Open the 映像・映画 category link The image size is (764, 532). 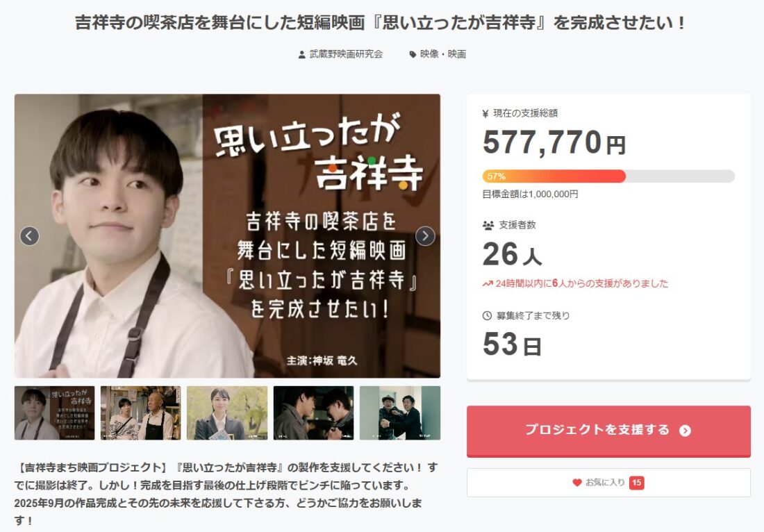443,54
